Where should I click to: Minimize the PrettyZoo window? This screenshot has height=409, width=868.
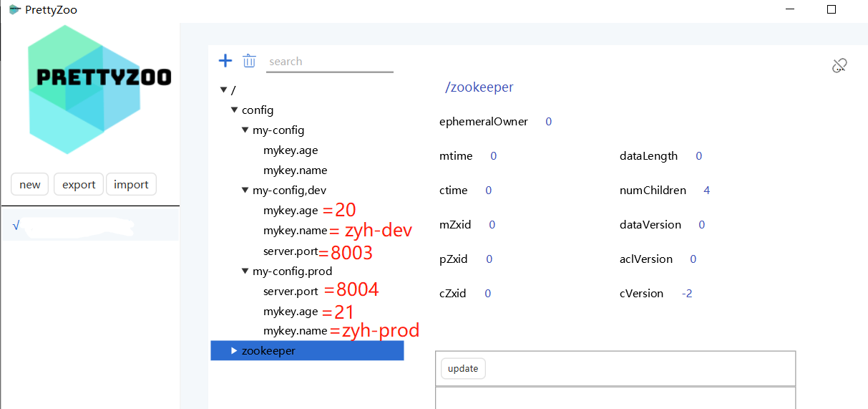click(789, 9)
